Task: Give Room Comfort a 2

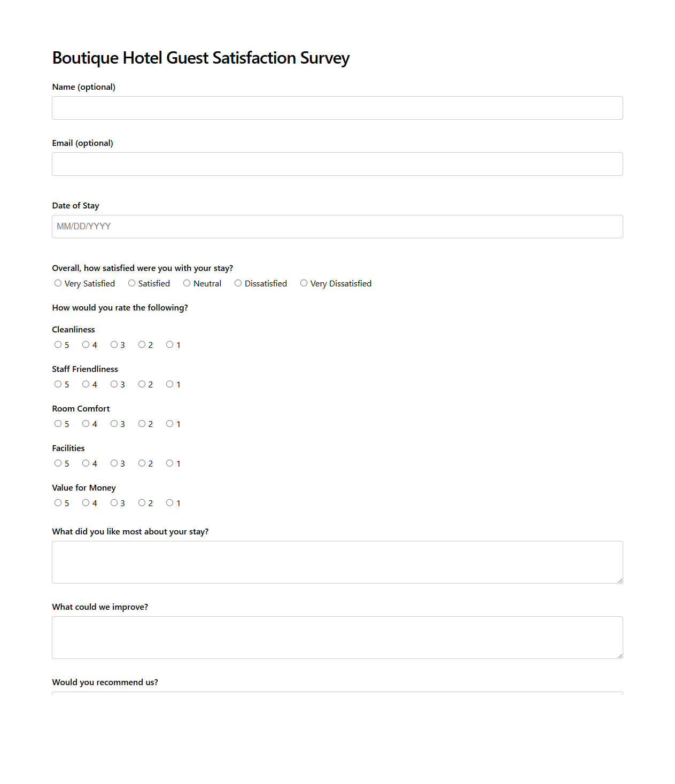Action: (x=142, y=423)
